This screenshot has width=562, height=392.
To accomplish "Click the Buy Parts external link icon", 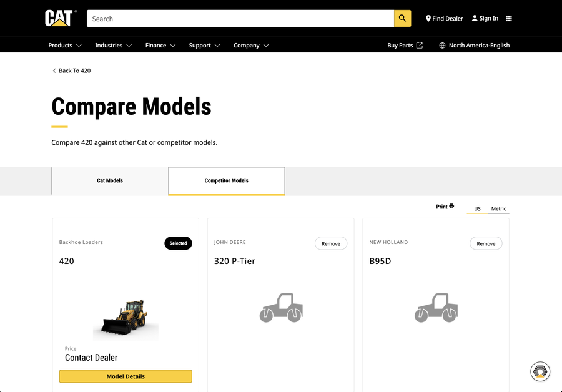I will [x=420, y=45].
